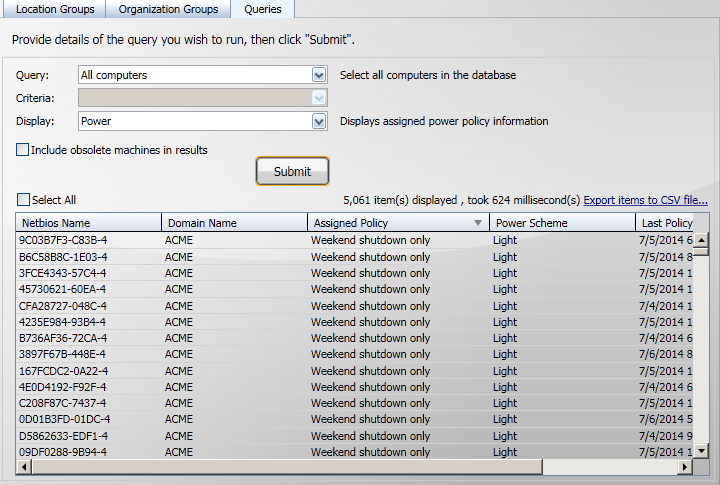Image resolution: width=720 pixels, height=485 pixels.
Task: Click the Power Scheme column header
Action: click(x=531, y=223)
